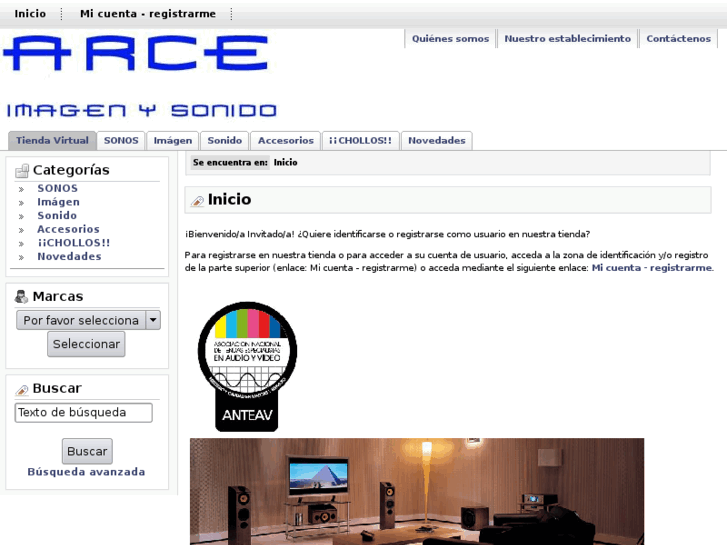Click Inicio in the breadcrumb
Screen dimensions: 727x545
tap(285, 162)
